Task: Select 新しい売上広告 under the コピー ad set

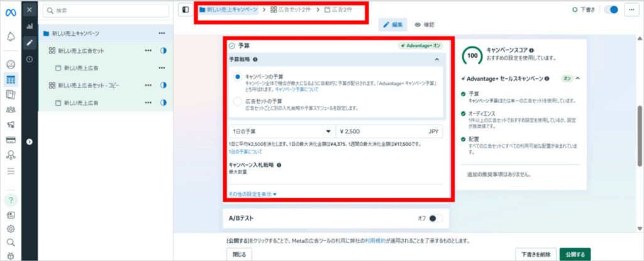Action: point(106,103)
